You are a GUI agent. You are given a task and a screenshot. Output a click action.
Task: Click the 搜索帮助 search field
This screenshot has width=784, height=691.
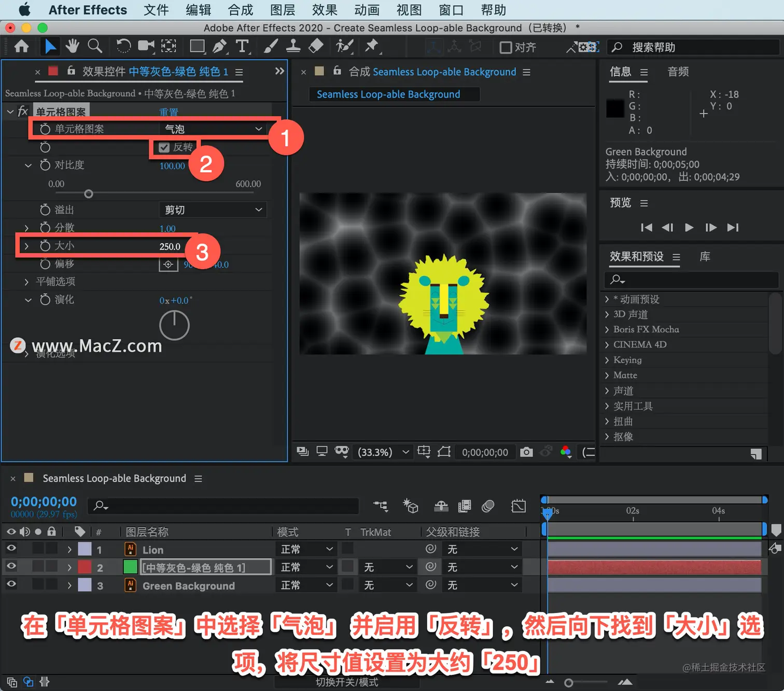pyautogui.click(x=694, y=47)
